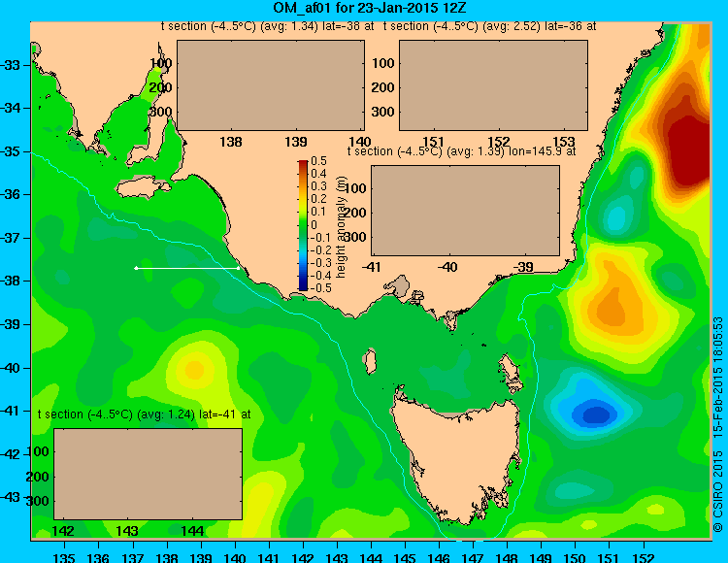Click the 153 label under the lat=-36 section panel
728x563 pixels.
click(564, 142)
